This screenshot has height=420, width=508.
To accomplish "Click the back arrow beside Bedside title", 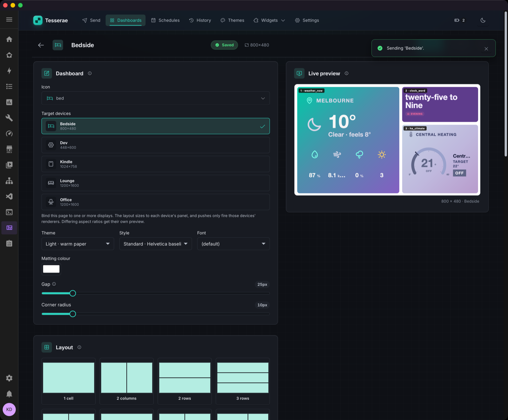I will coord(41,45).
